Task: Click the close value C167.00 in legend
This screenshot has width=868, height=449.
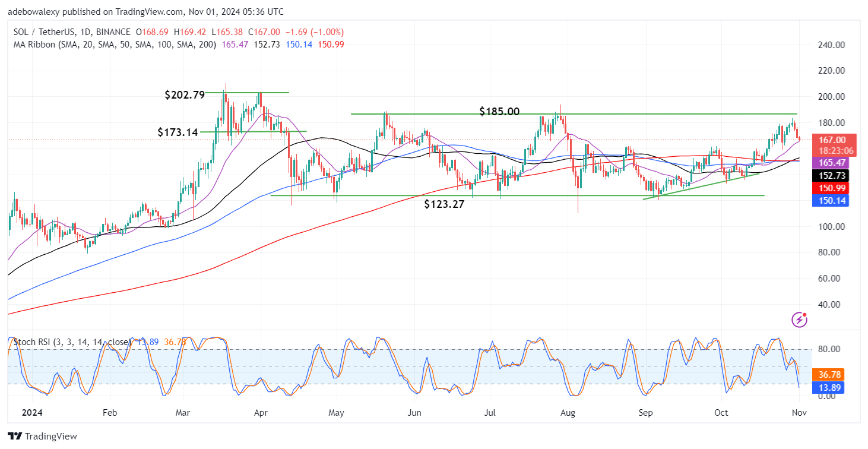Action: 264,32
